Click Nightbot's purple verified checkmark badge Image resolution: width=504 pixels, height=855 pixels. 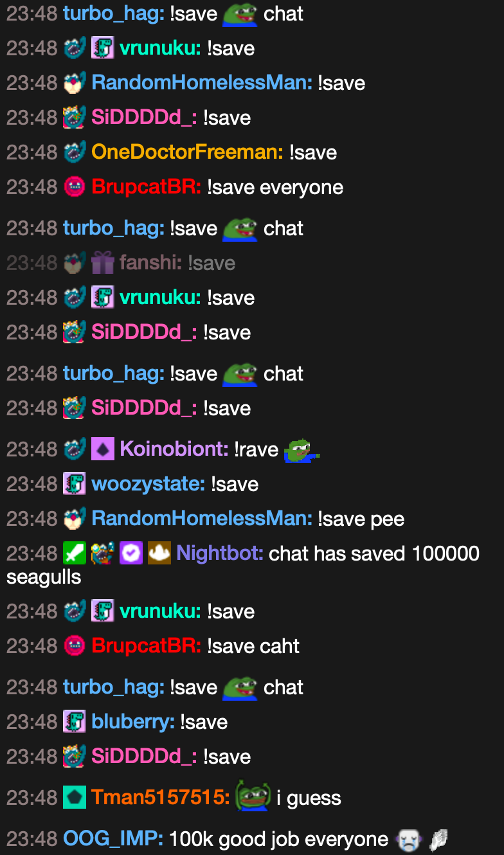point(131,553)
